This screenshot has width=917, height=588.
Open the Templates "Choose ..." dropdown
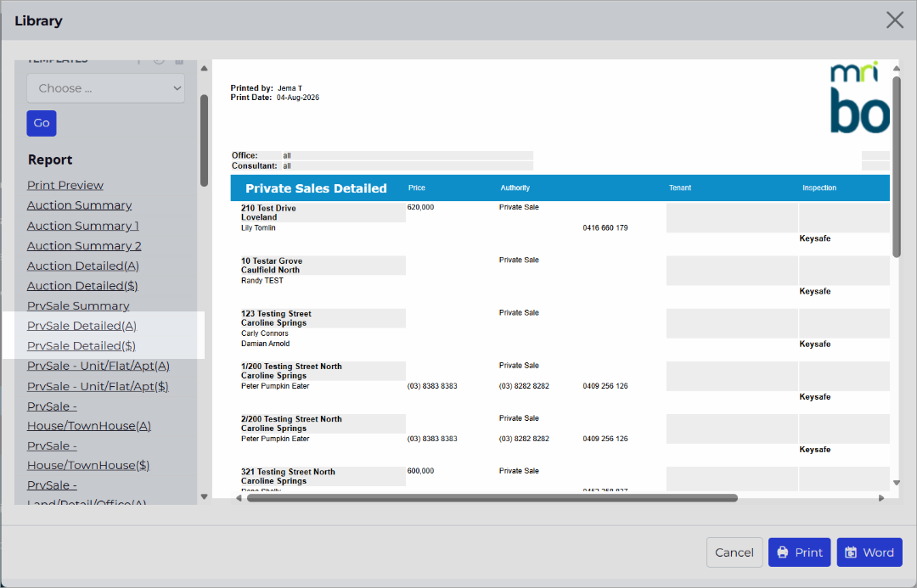click(106, 88)
